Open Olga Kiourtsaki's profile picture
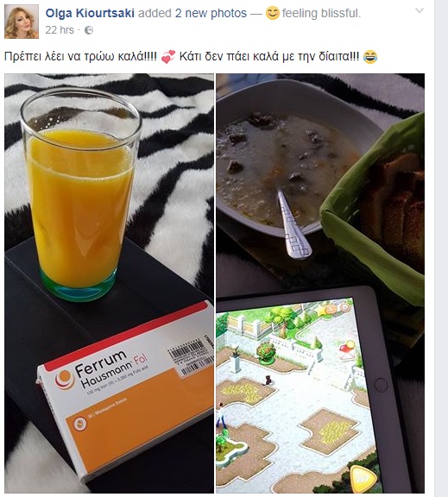The image size is (448, 497). tap(22, 22)
